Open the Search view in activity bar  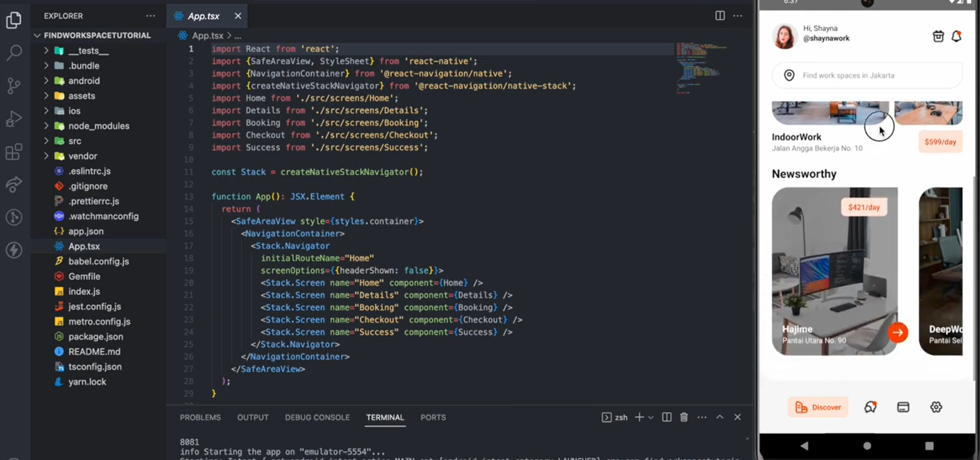(14, 53)
